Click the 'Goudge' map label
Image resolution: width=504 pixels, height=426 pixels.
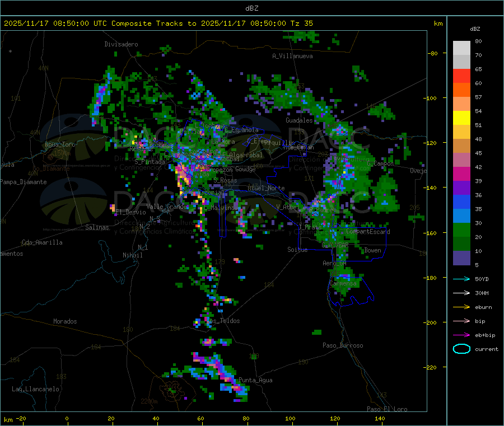coord(245,169)
